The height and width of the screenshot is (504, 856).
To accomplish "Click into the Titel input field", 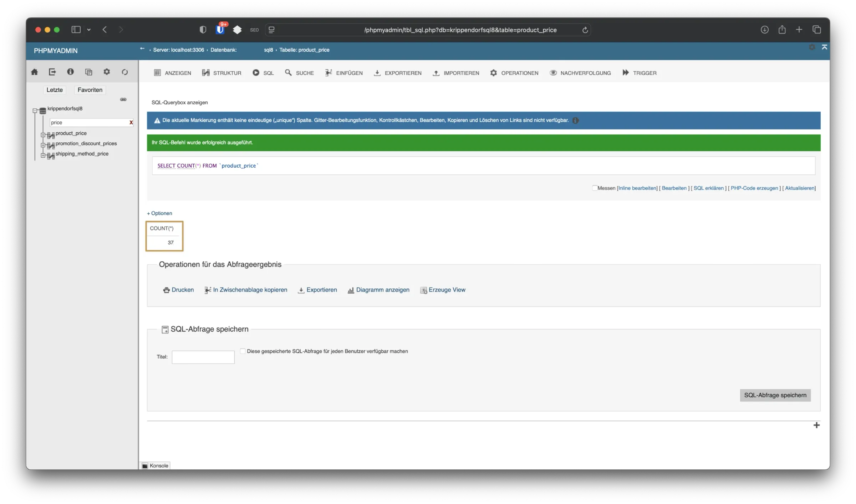I will pyautogui.click(x=203, y=357).
